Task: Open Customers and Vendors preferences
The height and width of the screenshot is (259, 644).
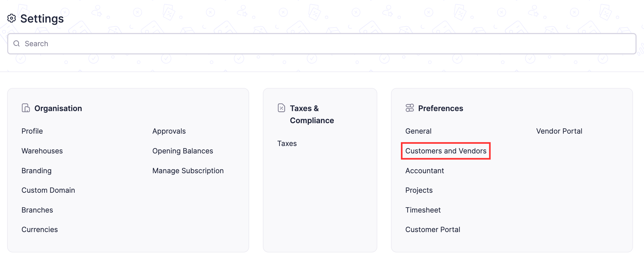Action: pyautogui.click(x=446, y=151)
